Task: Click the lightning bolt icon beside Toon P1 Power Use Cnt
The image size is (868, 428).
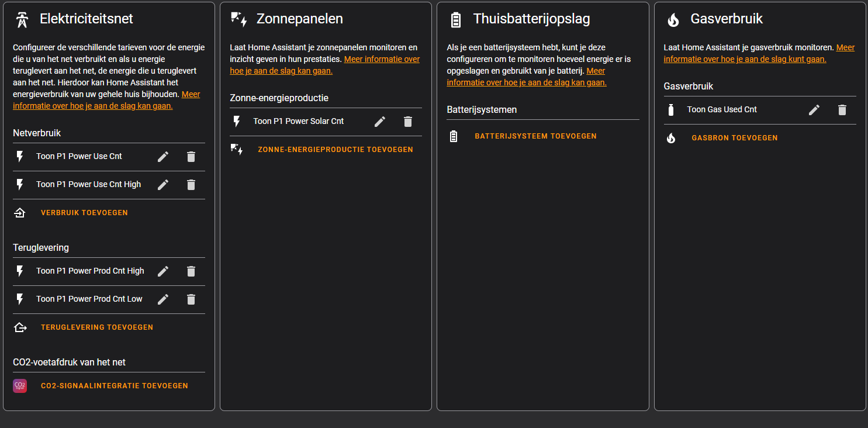Action: 20,156
